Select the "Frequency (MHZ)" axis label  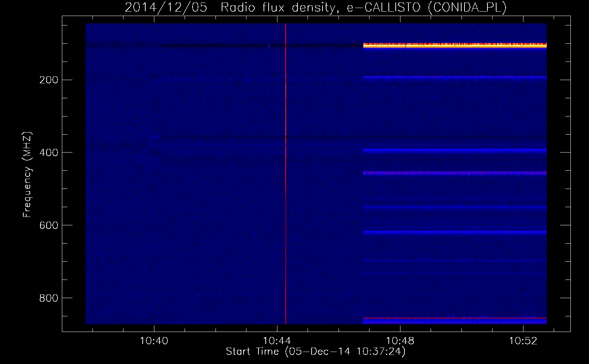pyautogui.click(x=27, y=174)
